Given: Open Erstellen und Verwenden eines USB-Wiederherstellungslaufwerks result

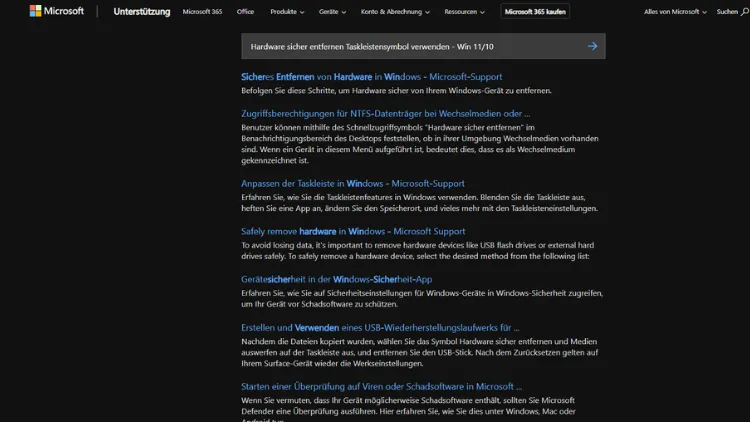Looking at the screenshot, I should point(380,328).
